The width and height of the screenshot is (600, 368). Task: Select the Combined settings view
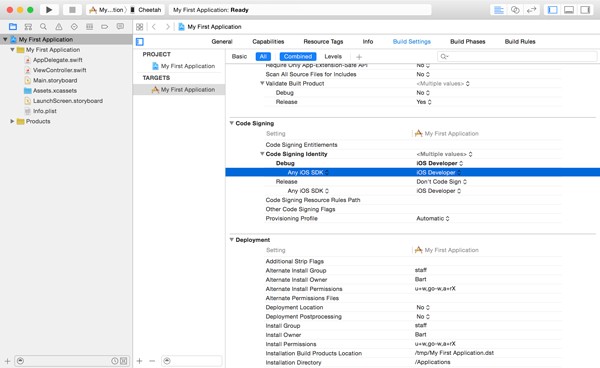(298, 57)
